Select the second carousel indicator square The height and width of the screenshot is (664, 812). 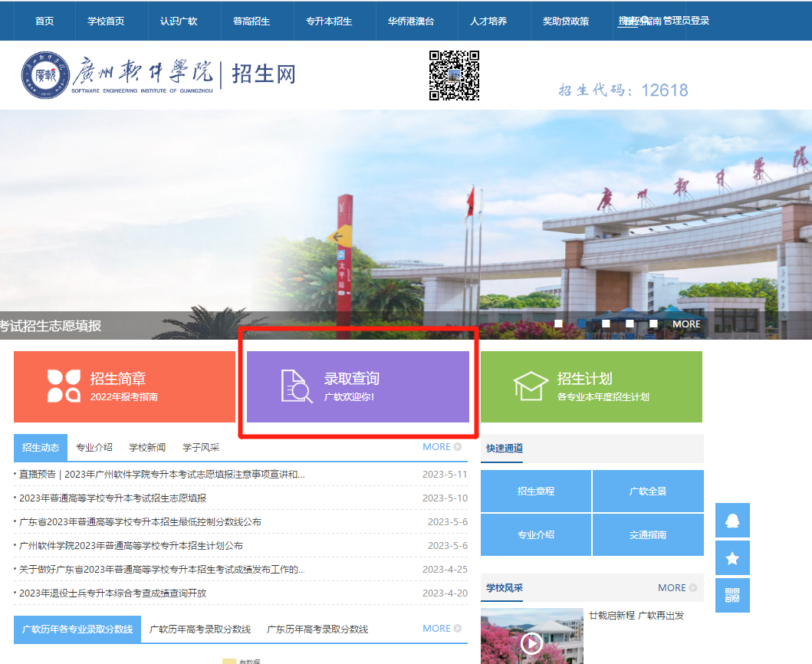pos(584,324)
